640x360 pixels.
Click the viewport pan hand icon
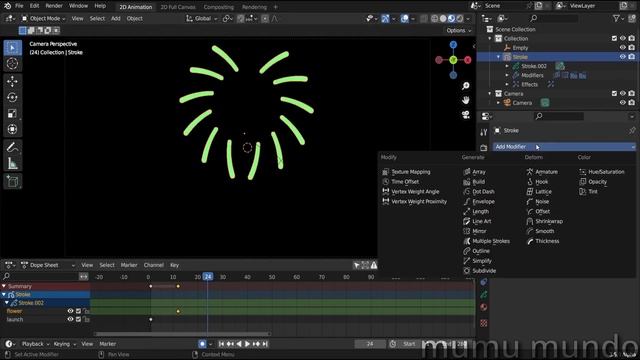point(465,100)
